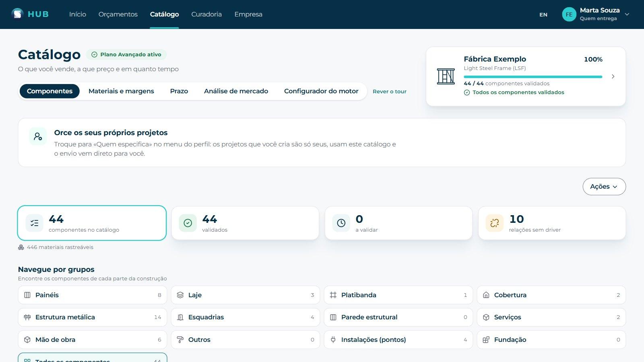Open the Parede estrutural group
Image resolution: width=644 pixels, height=362 pixels.
398,317
